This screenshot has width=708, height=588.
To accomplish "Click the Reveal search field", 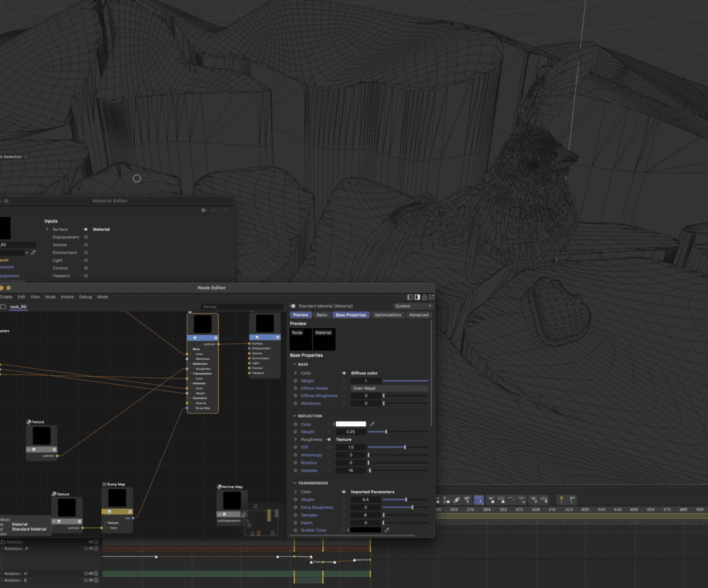I will [x=241, y=307].
